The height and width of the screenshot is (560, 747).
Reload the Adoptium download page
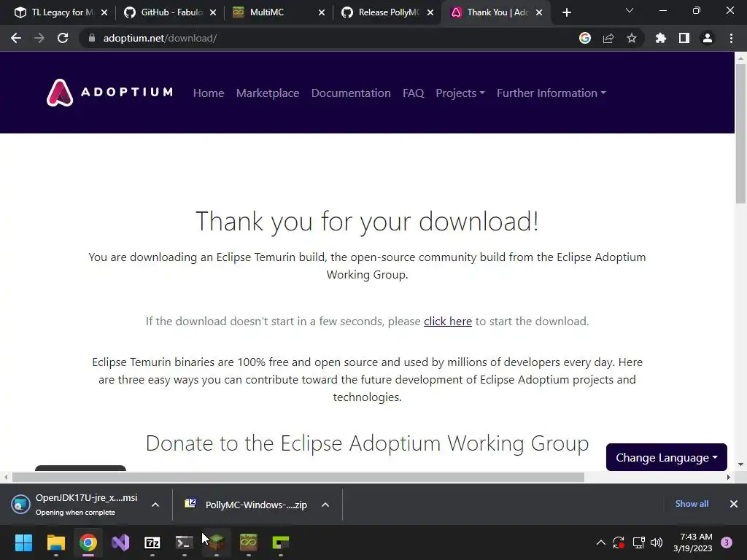[63, 38]
